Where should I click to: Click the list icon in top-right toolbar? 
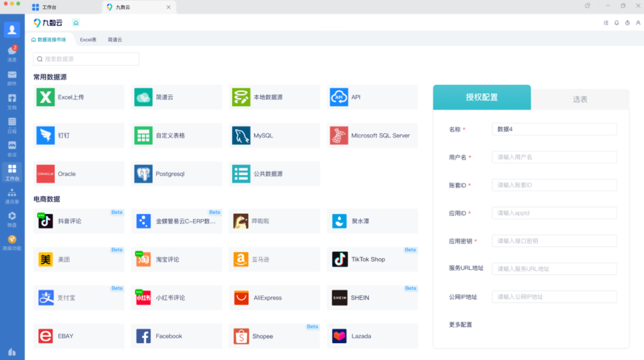pos(606,23)
